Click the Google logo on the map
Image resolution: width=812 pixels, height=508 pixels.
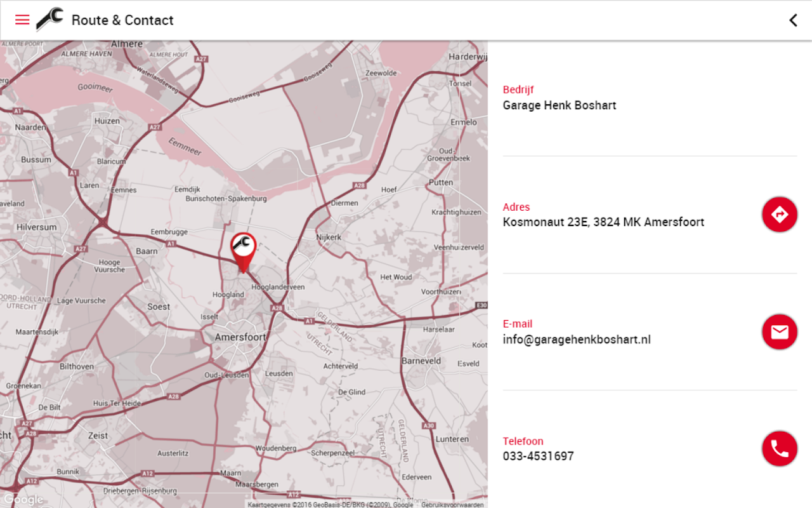(23, 500)
